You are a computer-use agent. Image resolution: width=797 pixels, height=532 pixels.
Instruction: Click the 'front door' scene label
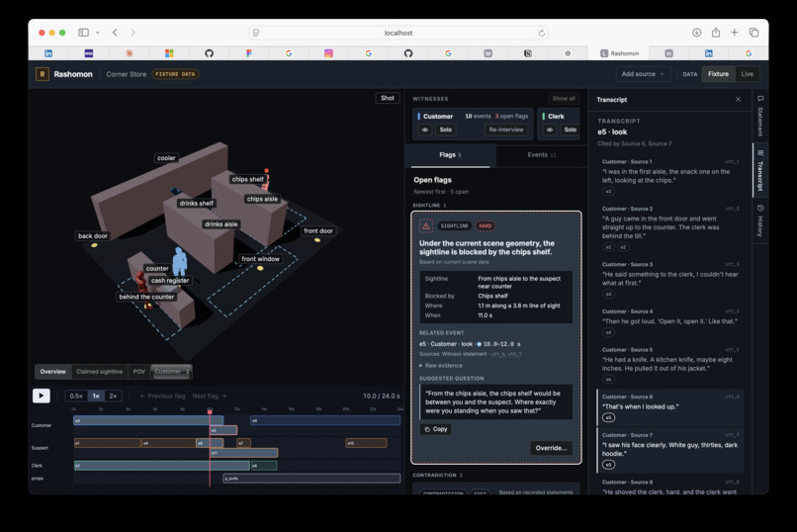[x=318, y=231]
